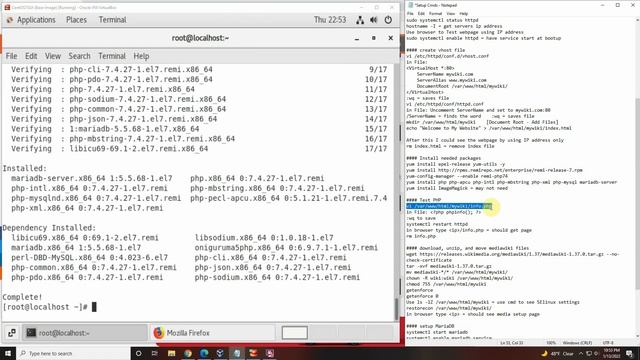Image resolution: width=640 pixels, height=360 pixels.
Task: Click the weather moon icon in system tray
Action: pyautogui.click(x=544, y=353)
